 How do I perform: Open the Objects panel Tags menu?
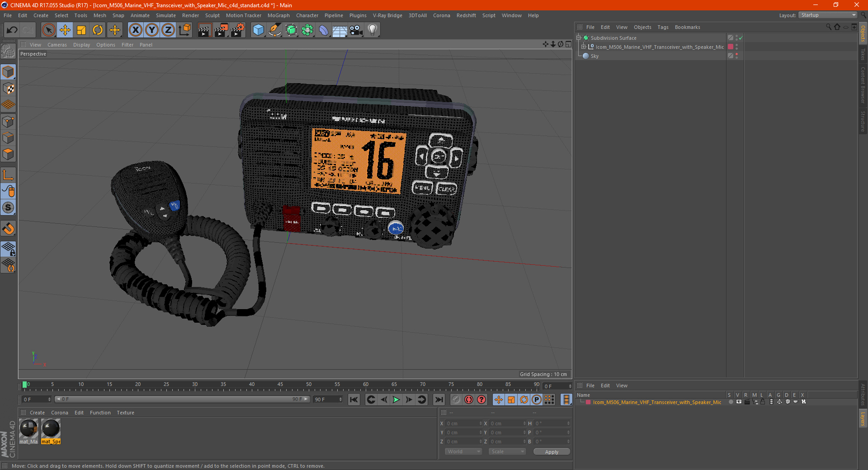tap(663, 27)
